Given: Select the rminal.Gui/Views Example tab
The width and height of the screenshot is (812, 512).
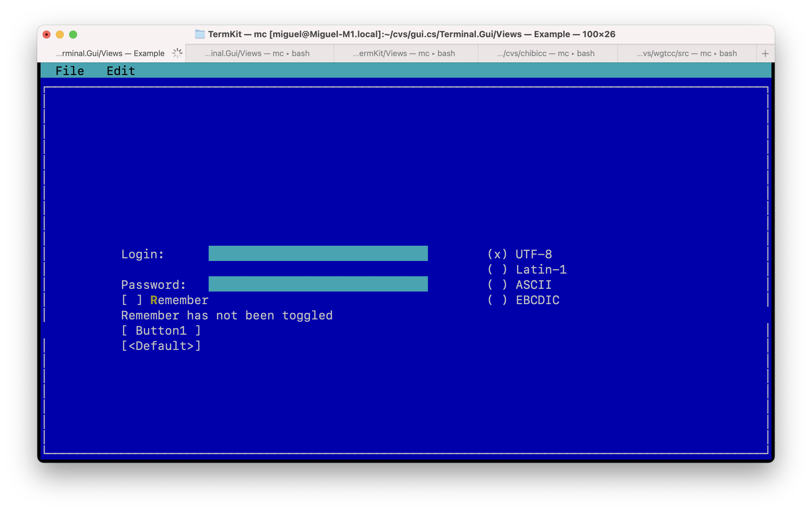Looking at the screenshot, I should pyautogui.click(x=110, y=53).
